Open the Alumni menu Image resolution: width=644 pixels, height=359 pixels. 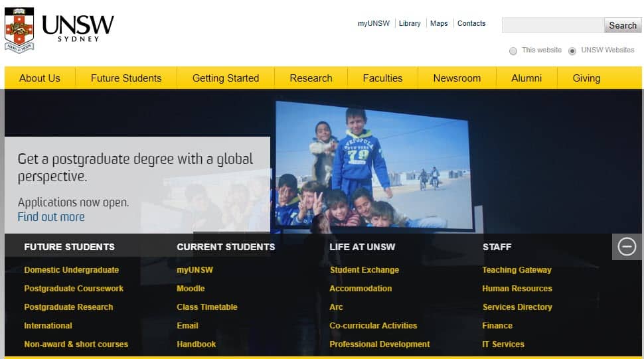(x=526, y=78)
